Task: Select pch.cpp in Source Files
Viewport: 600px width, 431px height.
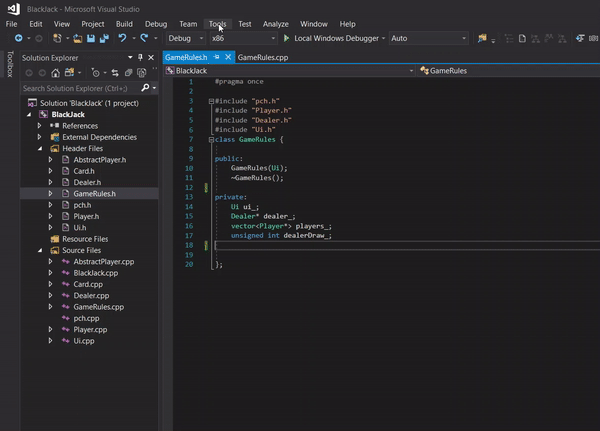Action: coord(86,318)
